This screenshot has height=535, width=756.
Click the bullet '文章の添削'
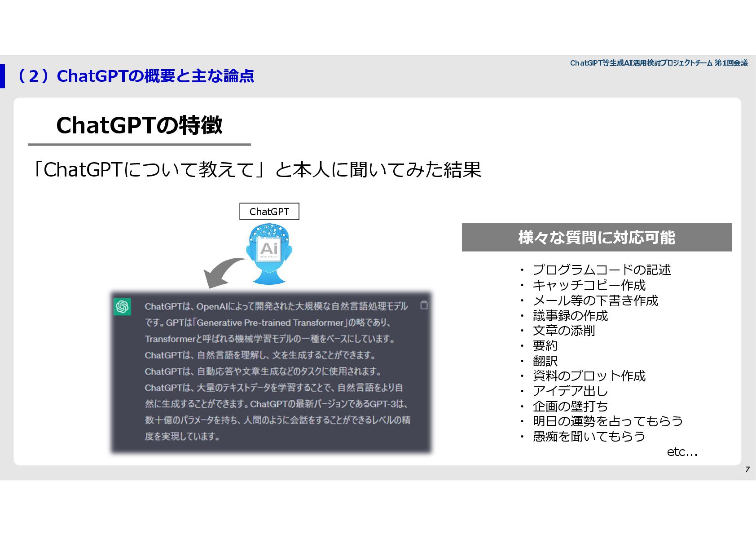pos(564,331)
